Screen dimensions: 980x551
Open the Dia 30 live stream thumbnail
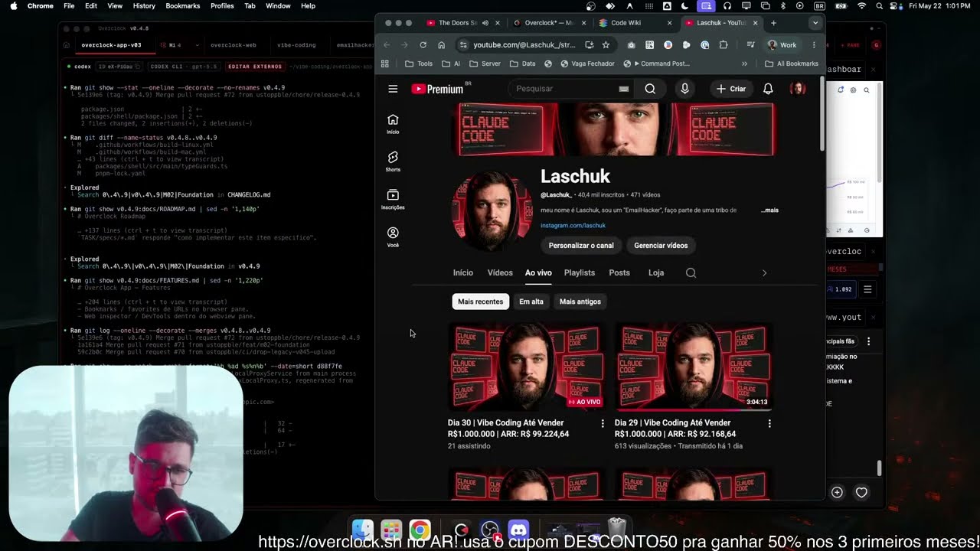tap(525, 367)
